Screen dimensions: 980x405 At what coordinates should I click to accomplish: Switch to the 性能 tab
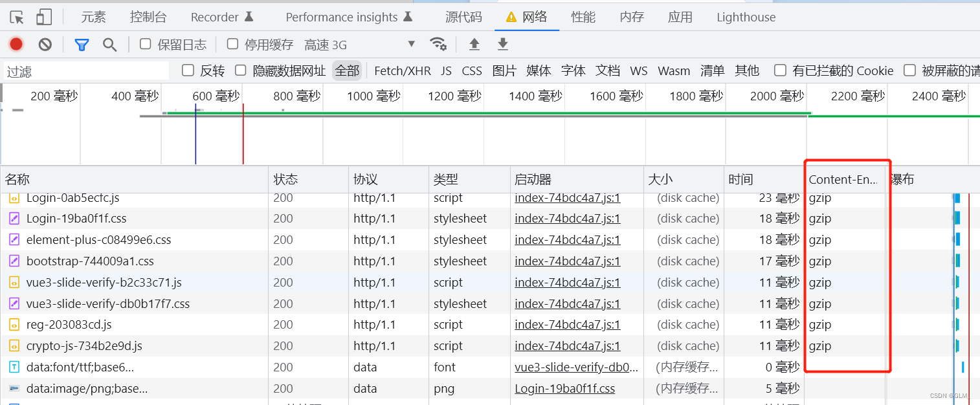click(x=583, y=17)
